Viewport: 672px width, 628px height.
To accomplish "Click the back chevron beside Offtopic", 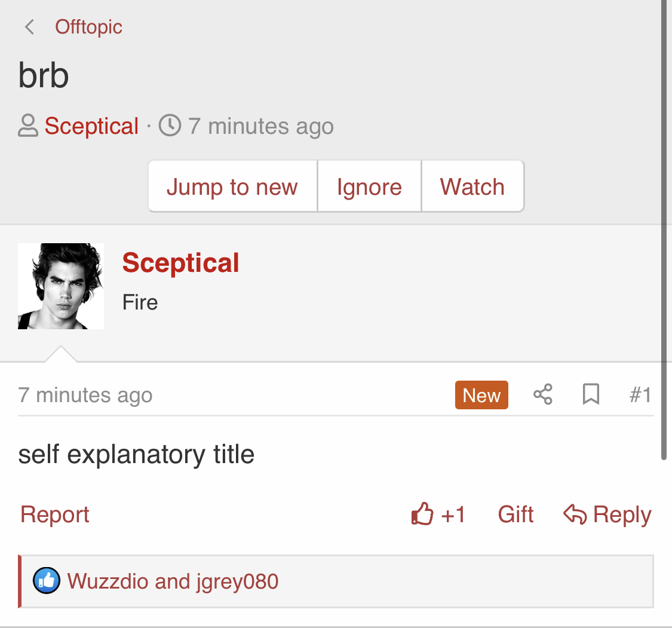I will click(x=29, y=27).
